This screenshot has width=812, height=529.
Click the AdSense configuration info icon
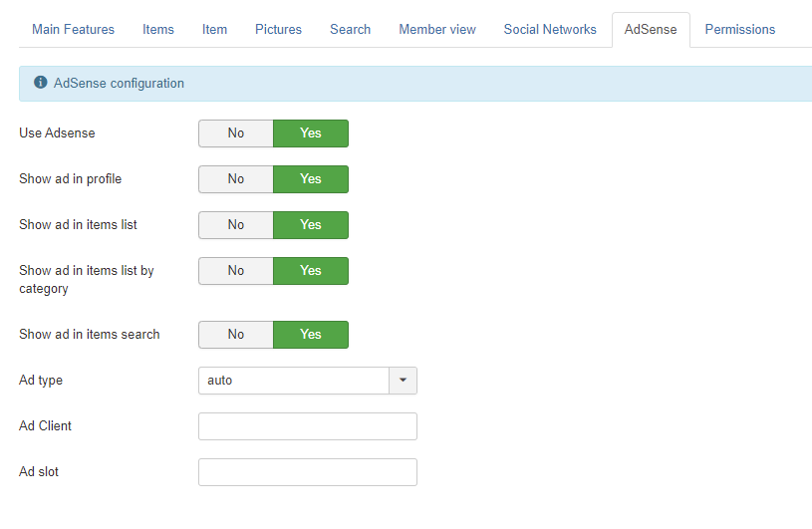41,83
